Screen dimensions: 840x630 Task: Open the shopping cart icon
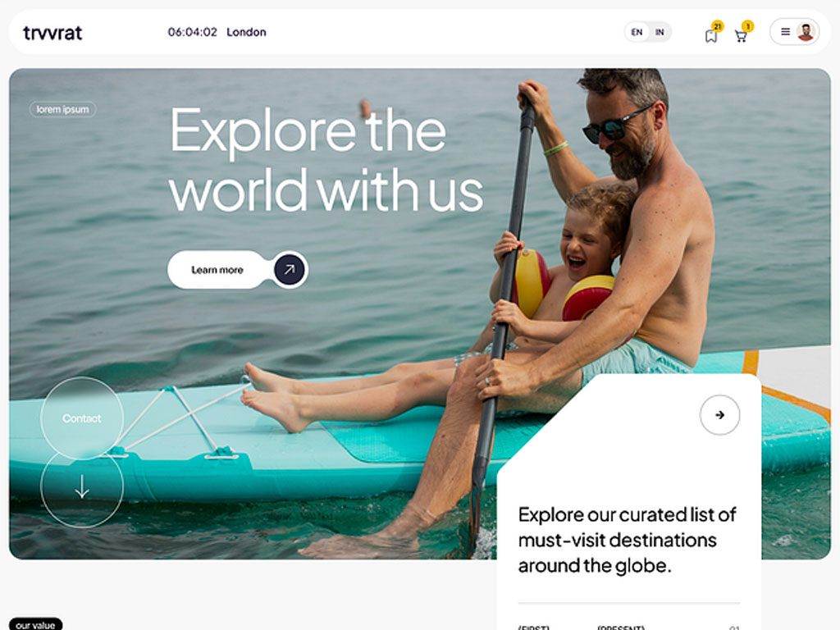click(741, 36)
